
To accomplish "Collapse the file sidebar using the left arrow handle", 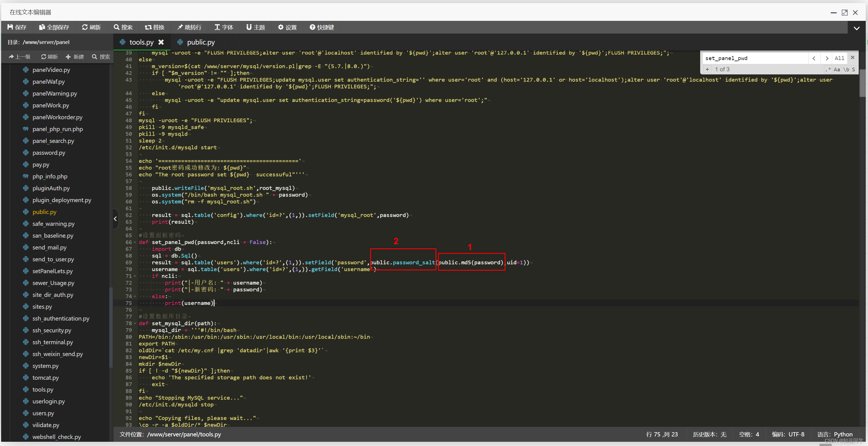I will [115, 219].
